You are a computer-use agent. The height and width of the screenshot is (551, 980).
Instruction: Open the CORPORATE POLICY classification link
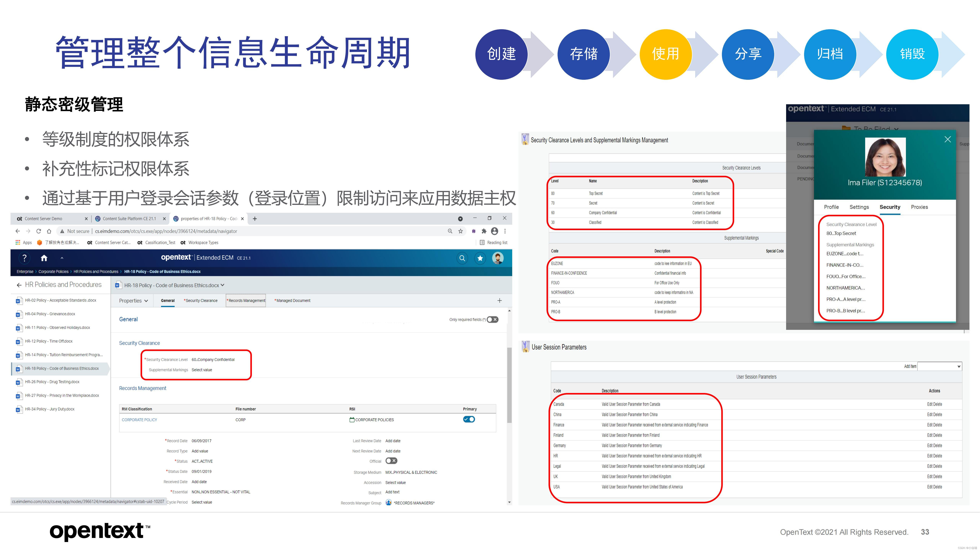point(139,420)
